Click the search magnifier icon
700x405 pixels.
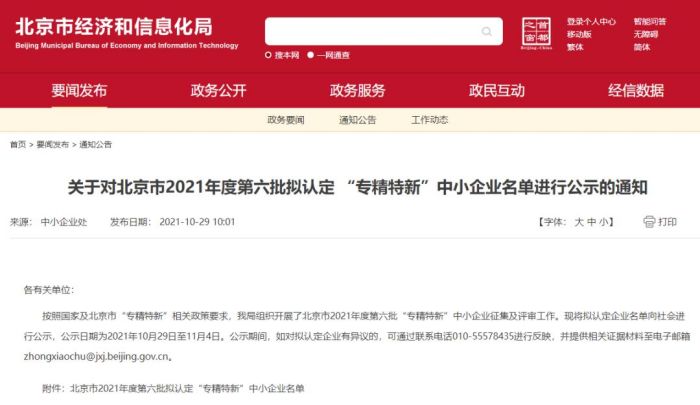pyautogui.click(x=487, y=31)
